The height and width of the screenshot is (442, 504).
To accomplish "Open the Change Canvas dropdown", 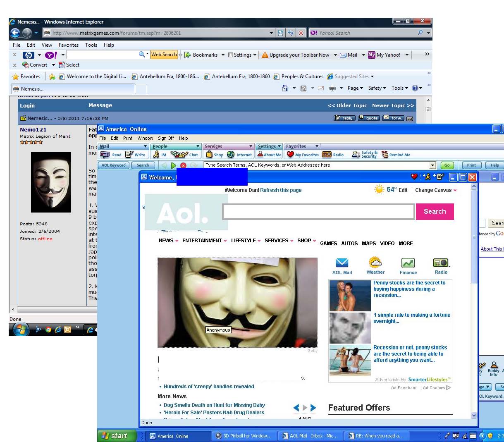I will 436,190.
